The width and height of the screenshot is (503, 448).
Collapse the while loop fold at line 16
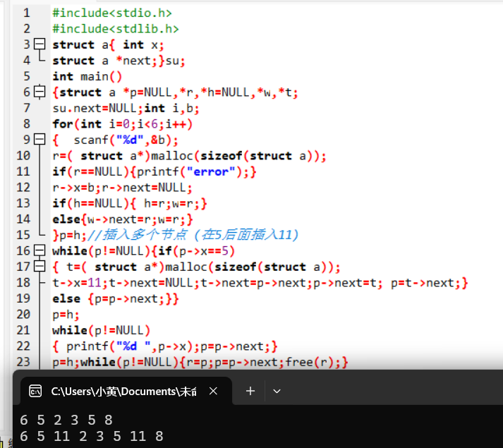40,250
